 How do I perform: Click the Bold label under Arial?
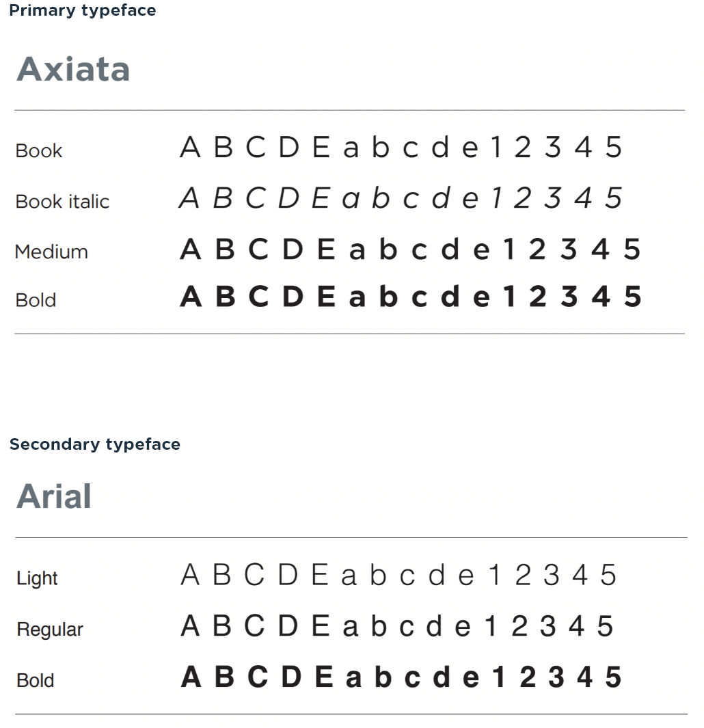(36, 681)
